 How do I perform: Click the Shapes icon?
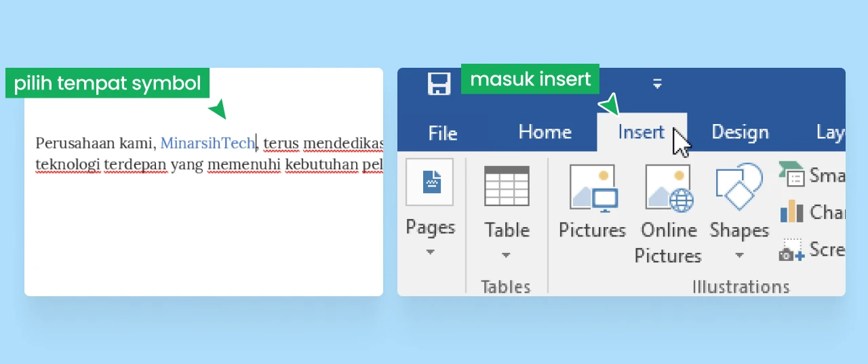click(739, 186)
